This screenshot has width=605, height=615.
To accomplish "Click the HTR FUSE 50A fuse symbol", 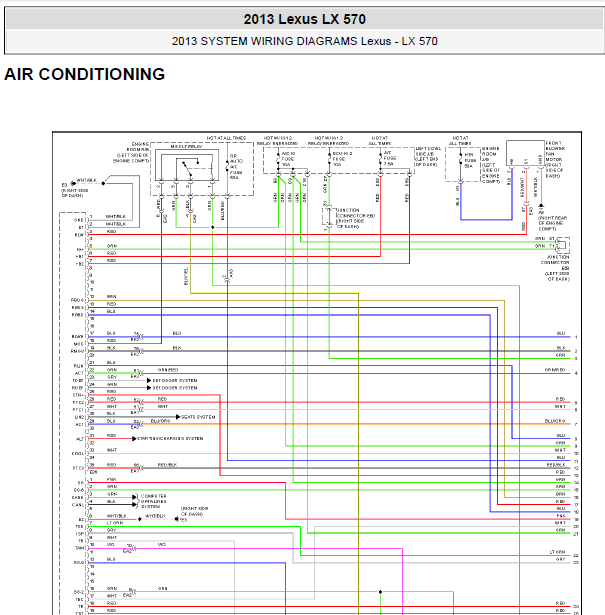I will pyautogui.click(x=461, y=159).
